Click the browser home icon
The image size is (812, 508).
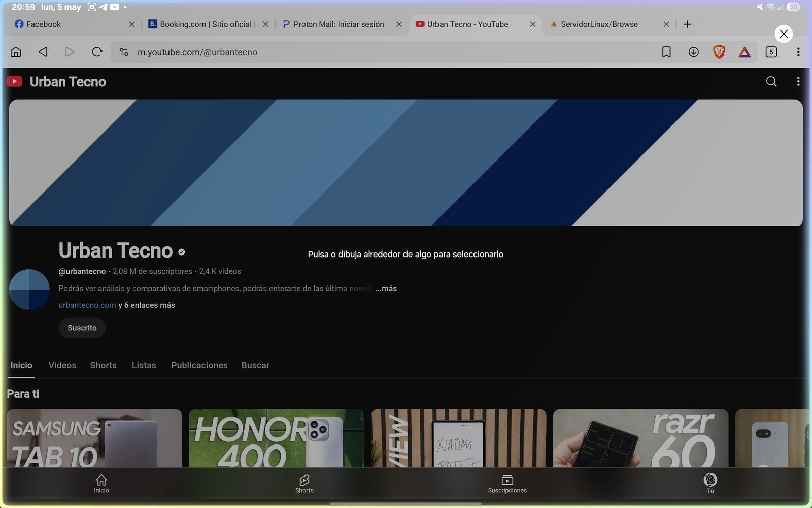point(16,52)
